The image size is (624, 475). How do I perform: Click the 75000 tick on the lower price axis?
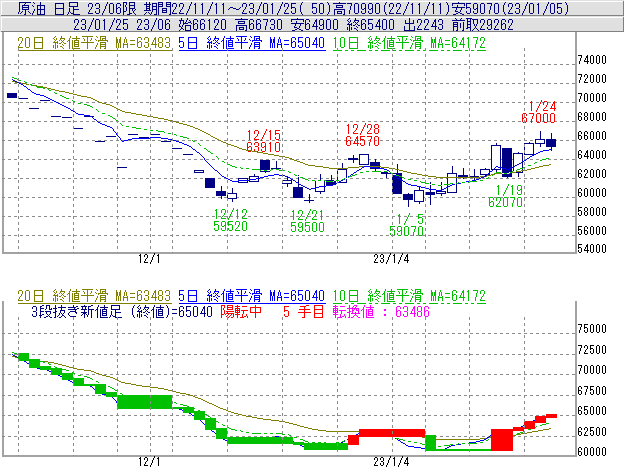(592, 329)
